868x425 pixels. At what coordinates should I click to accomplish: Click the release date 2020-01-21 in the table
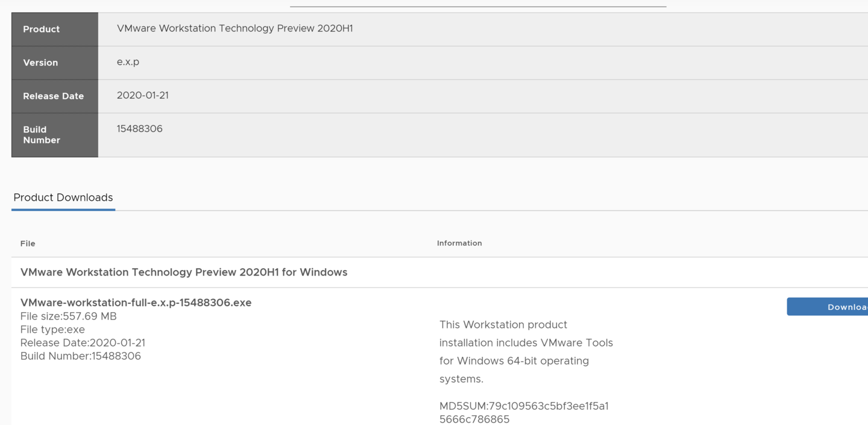[x=143, y=95]
